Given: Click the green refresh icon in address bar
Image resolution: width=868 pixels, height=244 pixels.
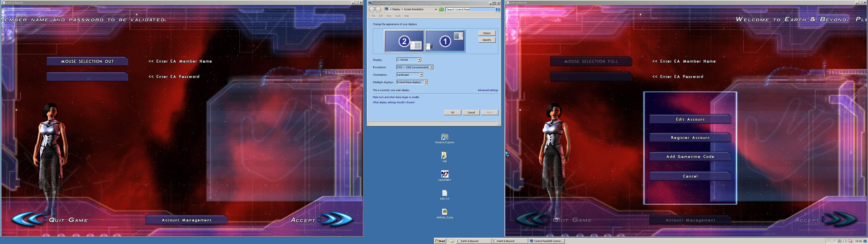Looking at the screenshot, I should click(x=441, y=9).
